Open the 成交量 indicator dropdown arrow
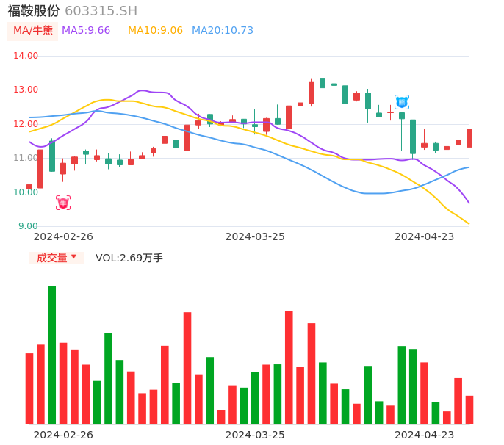The image size is (504, 445). [73, 257]
